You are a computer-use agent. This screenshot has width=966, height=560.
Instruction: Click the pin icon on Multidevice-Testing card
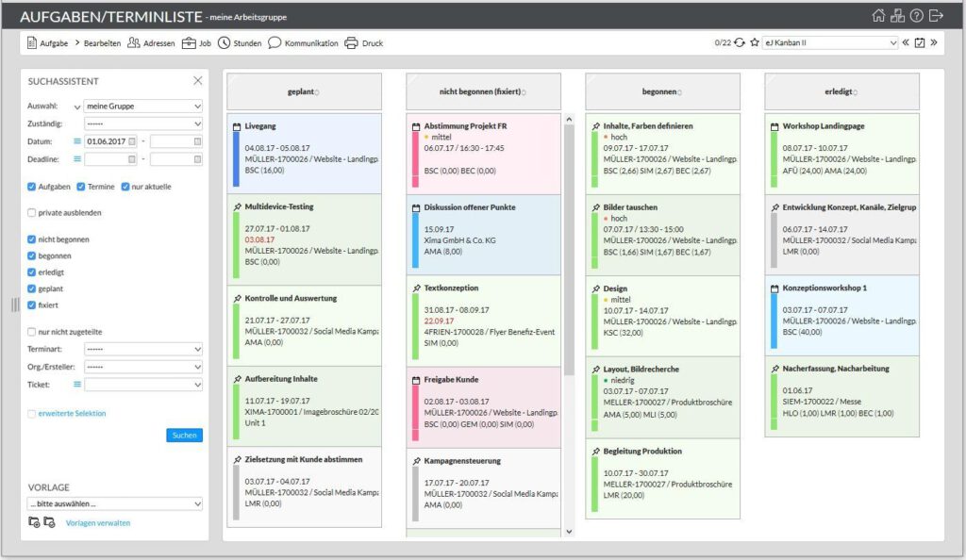[x=237, y=206]
